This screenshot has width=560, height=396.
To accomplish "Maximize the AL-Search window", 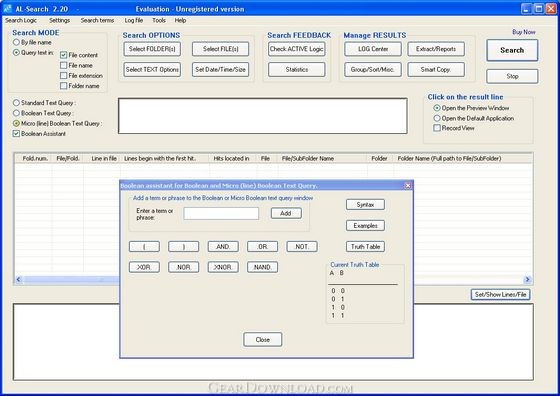I will point(539,9).
